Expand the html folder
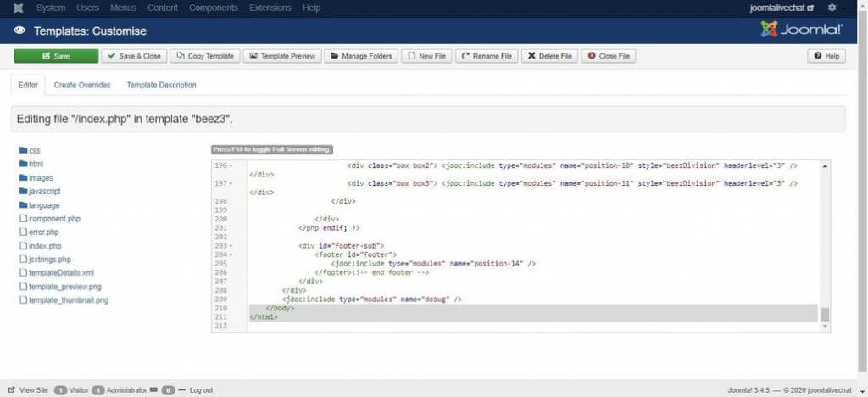This screenshot has height=397, width=868. [31, 164]
